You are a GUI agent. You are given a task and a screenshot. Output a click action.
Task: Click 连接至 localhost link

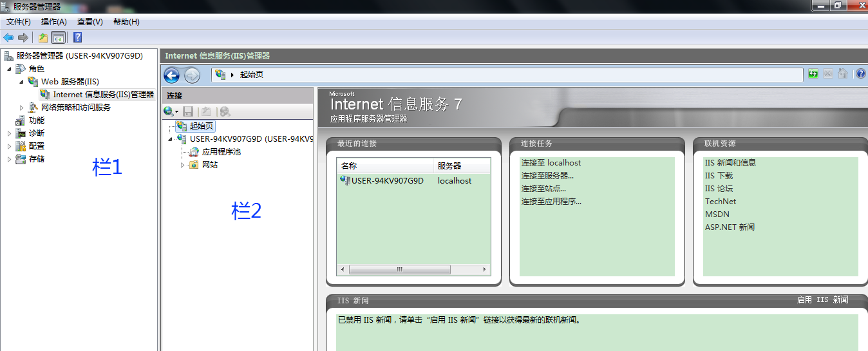pos(551,163)
